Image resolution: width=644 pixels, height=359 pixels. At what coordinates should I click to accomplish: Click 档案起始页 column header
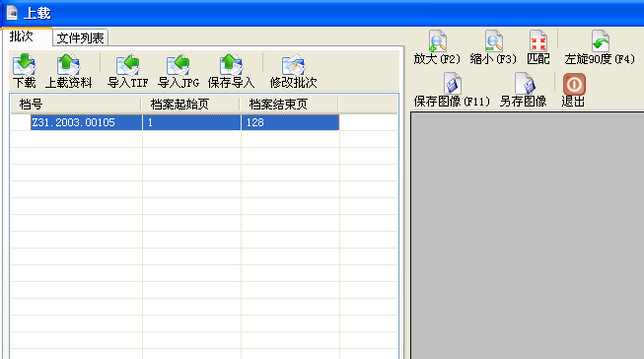tap(190, 105)
